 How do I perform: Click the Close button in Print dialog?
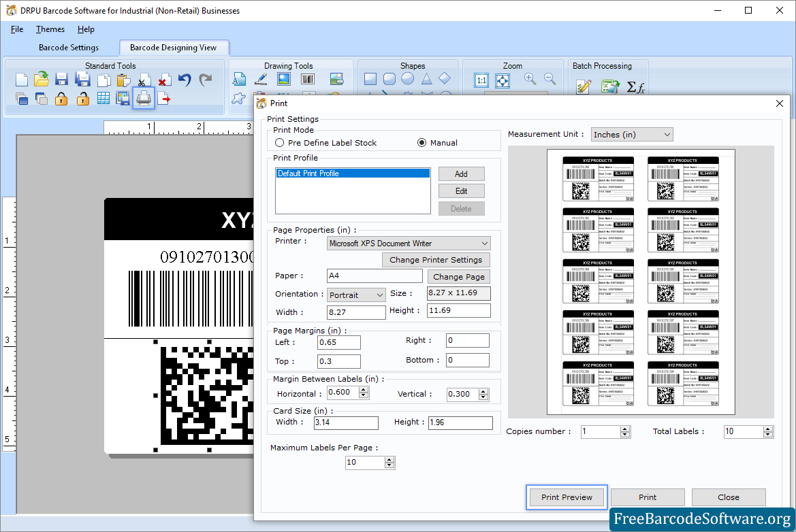tap(729, 497)
